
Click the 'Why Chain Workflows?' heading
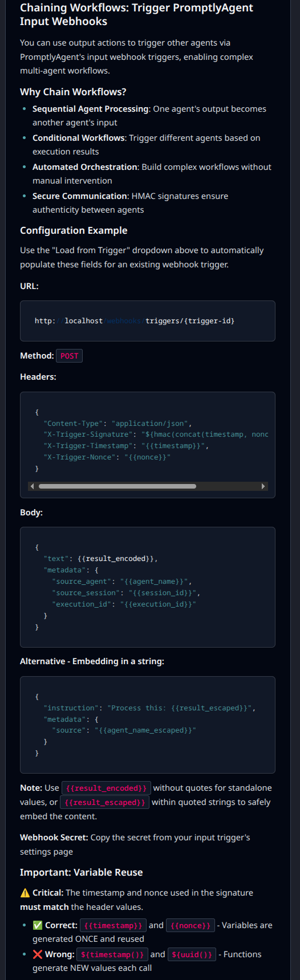click(73, 92)
